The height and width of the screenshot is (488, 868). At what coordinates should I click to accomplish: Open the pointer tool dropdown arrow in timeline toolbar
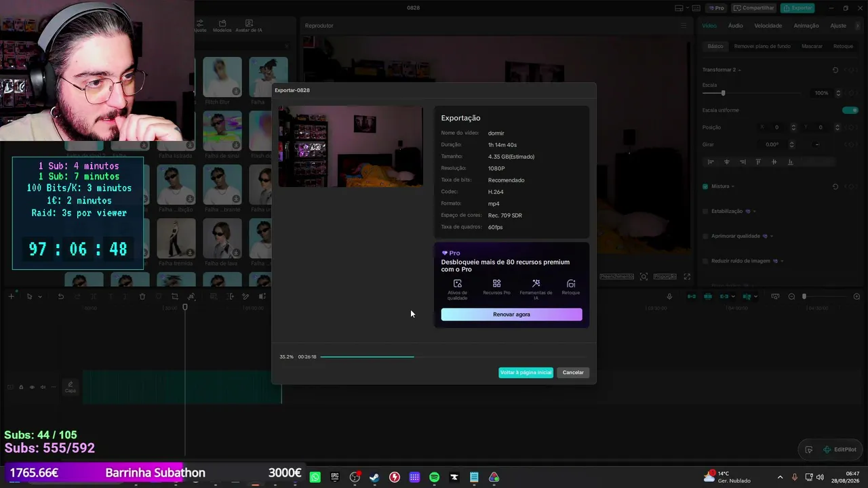(40, 297)
